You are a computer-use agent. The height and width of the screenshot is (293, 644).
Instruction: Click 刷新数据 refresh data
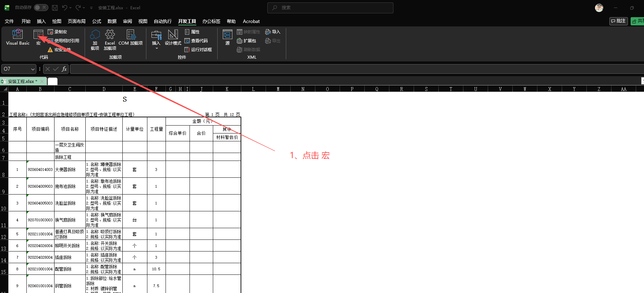tap(248, 50)
